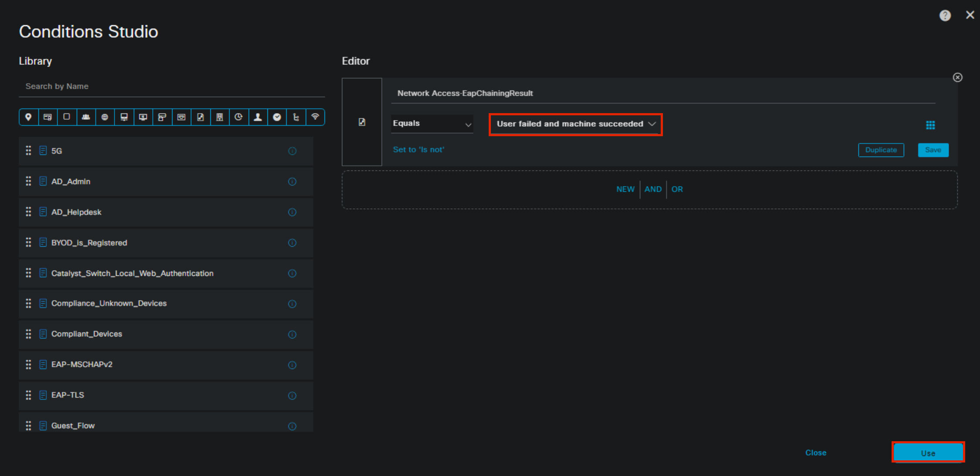Image resolution: width=980 pixels, height=476 pixels.
Task: Filter library by stacked device port icon
Action: [x=162, y=117]
